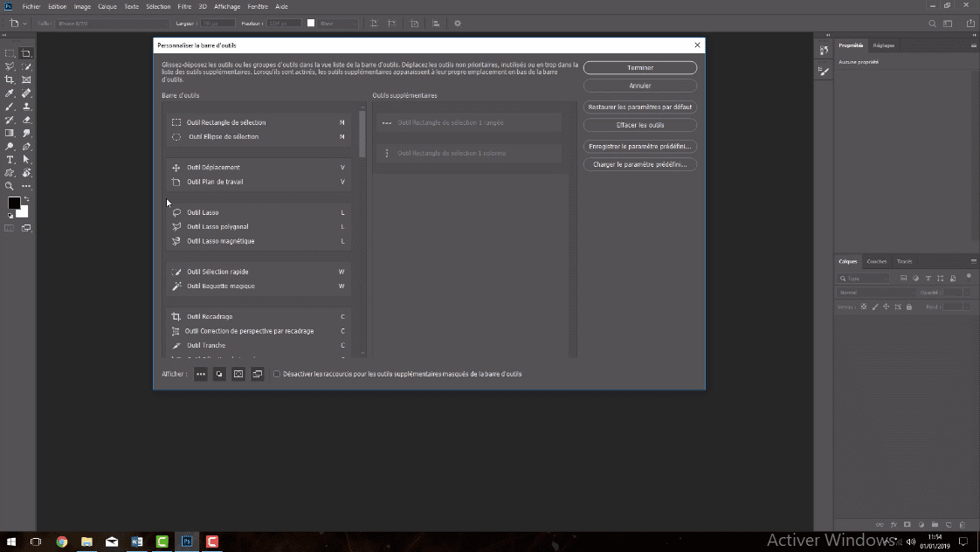Check Désactiver les raccourcis checkbox
Screen dimensions: 980x552
[276, 374]
